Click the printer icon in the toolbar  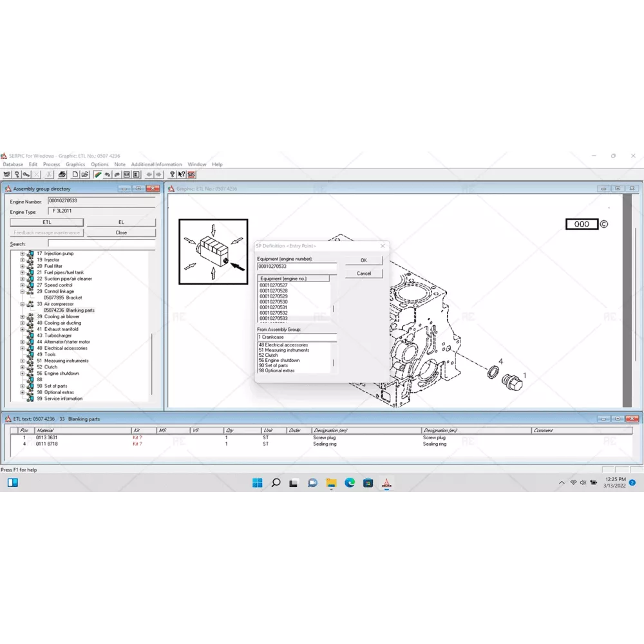[62, 175]
